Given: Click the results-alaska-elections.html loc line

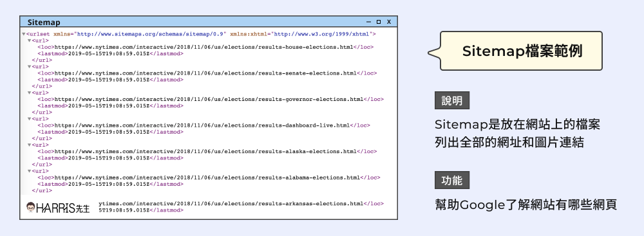Looking at the screenshot, I should (x=207, y=152).
